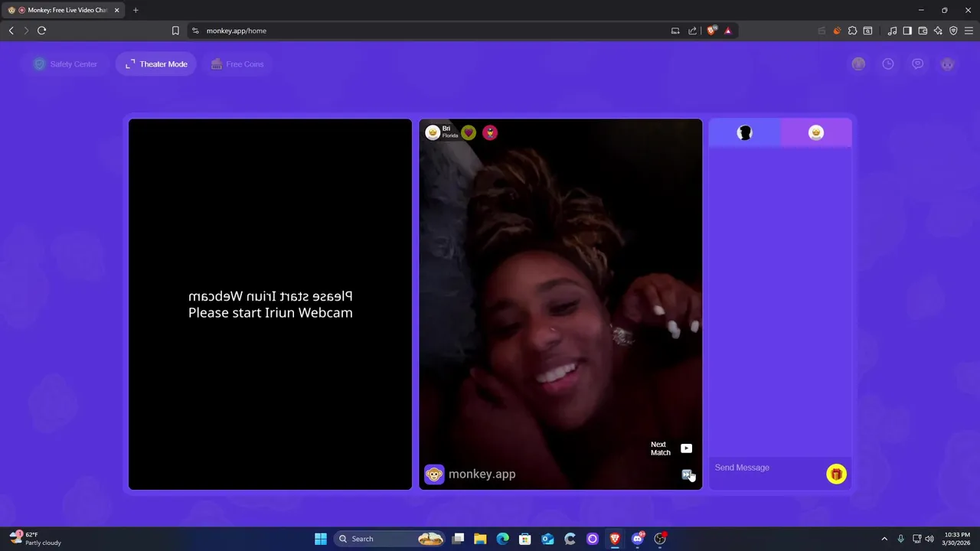980x551 pixels.
Task: Click Bri's avatar on the video
Action: click(x=433, y=132)
